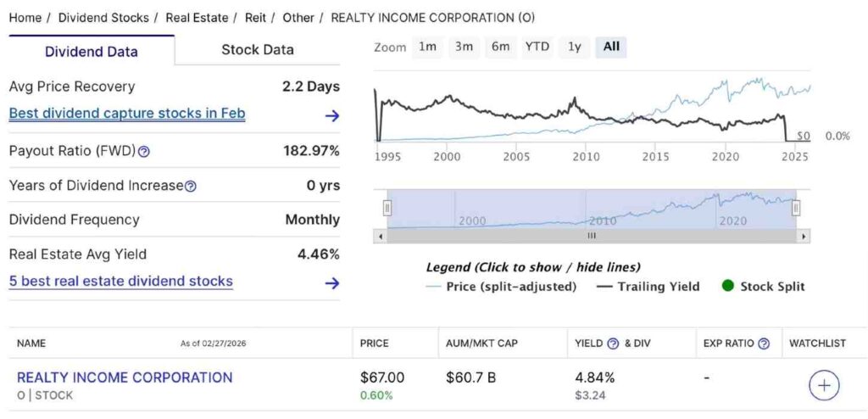Toggle the Price (split-adjusted) legend line
Viewport: 868px width, 419px height.
[x=501, y=287]
